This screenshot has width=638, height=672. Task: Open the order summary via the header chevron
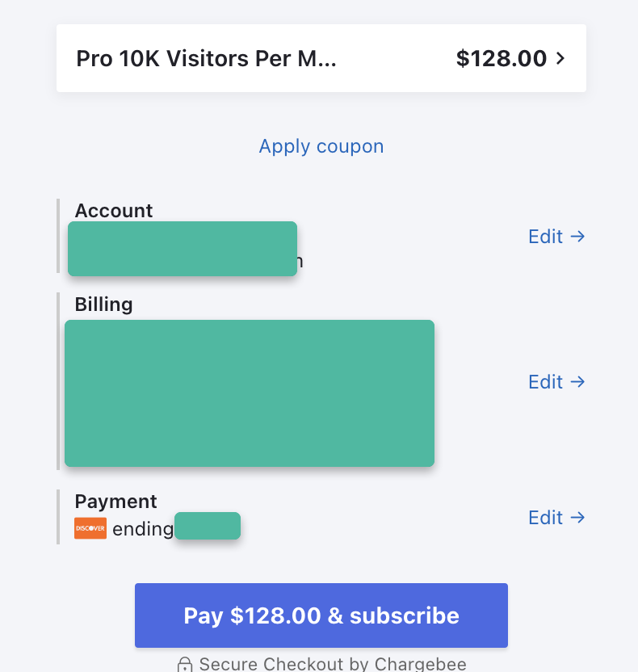point(560,57)
